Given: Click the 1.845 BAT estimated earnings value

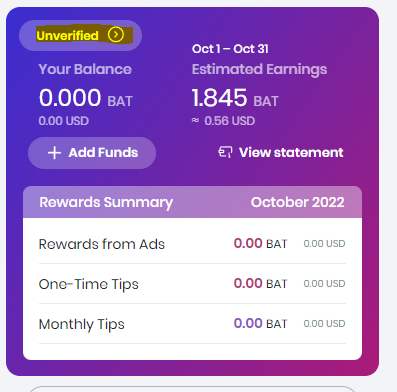Looking at the screenshot, I should pos(235,98).
